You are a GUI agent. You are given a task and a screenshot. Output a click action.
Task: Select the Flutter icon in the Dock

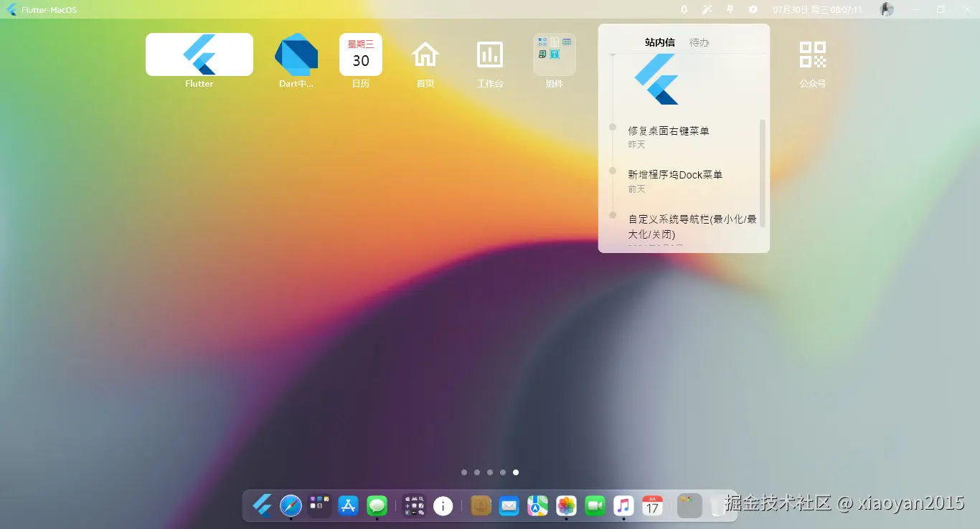point(262,506)
